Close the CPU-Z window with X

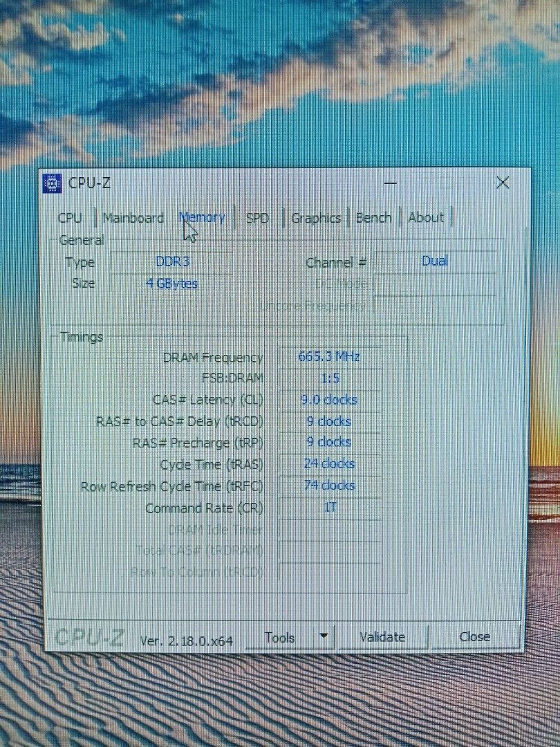(x=503, y=183)
